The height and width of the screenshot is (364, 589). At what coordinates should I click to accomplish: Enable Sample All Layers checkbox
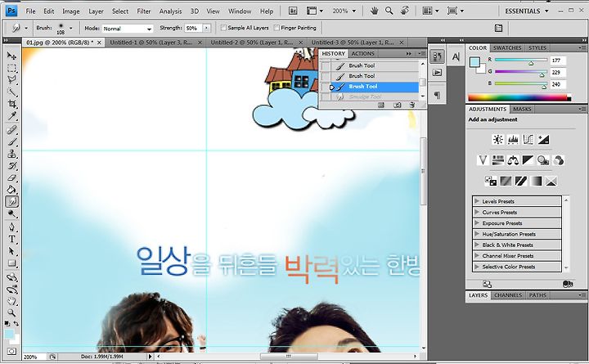click(223, 28)
